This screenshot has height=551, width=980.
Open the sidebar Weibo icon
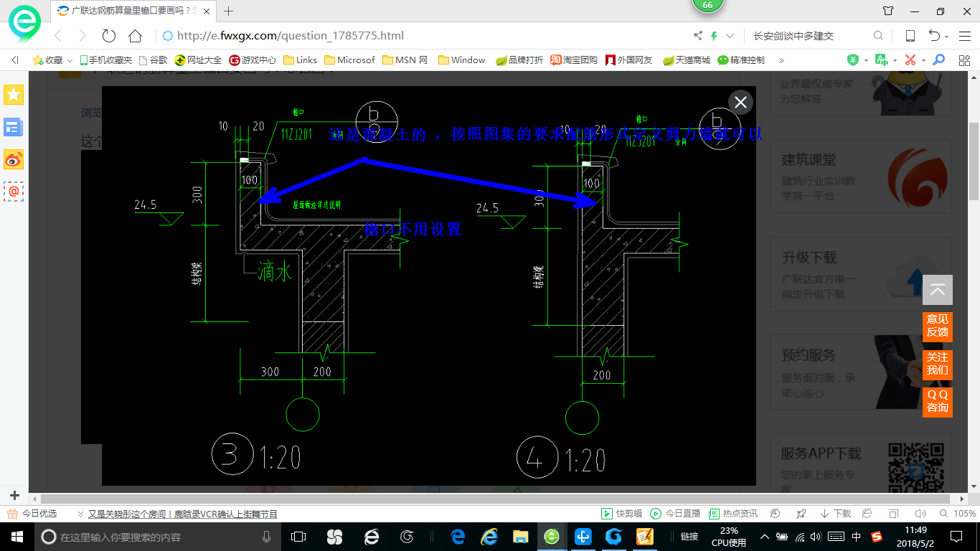pyautogui.click(x=14, y=160)
